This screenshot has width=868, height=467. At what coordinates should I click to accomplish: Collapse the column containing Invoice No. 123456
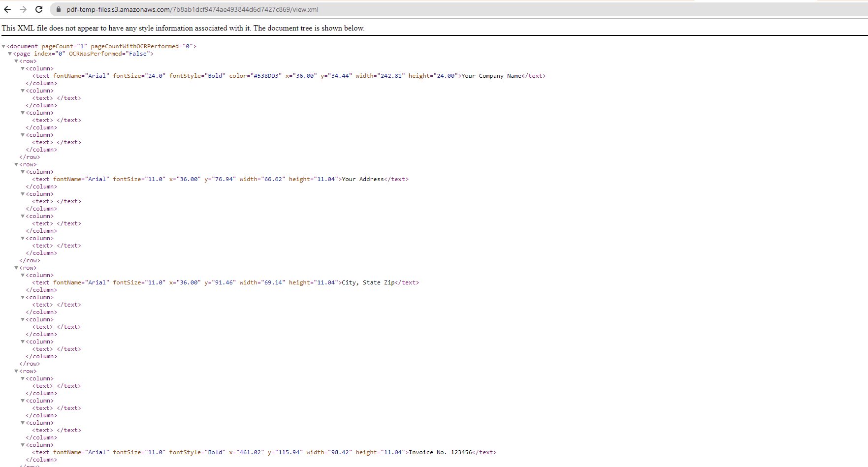[x=23, y=445]
